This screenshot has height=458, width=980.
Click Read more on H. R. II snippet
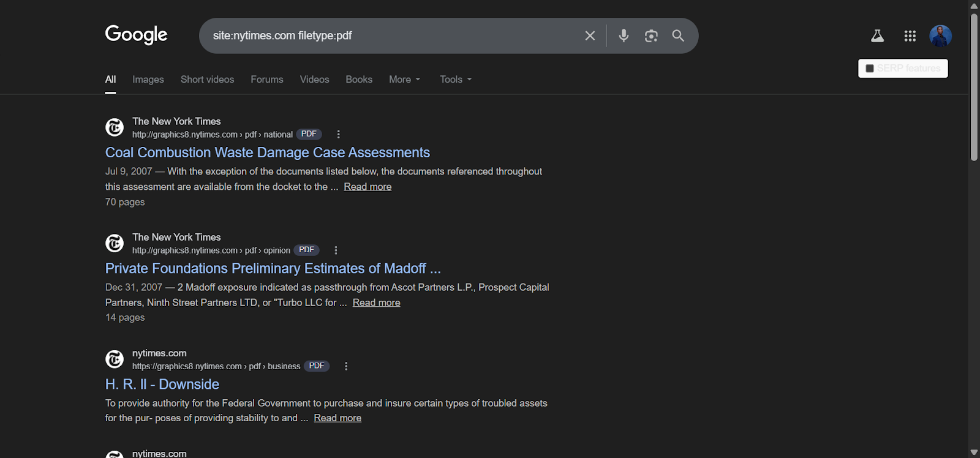(337, 418)
